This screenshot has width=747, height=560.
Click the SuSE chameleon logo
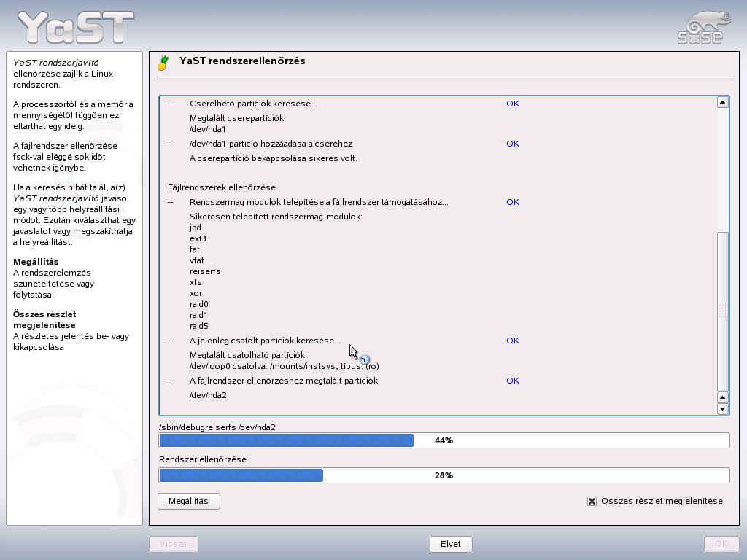704,28
